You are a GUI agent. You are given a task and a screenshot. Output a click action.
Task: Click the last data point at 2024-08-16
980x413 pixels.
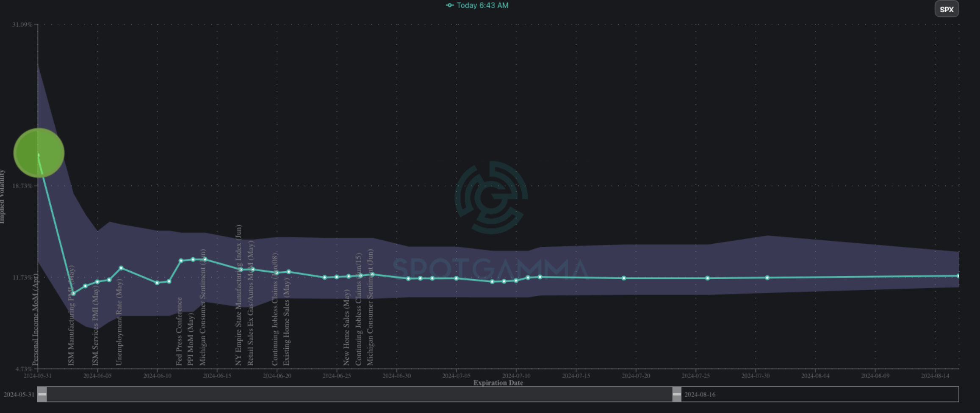[958, 276]
